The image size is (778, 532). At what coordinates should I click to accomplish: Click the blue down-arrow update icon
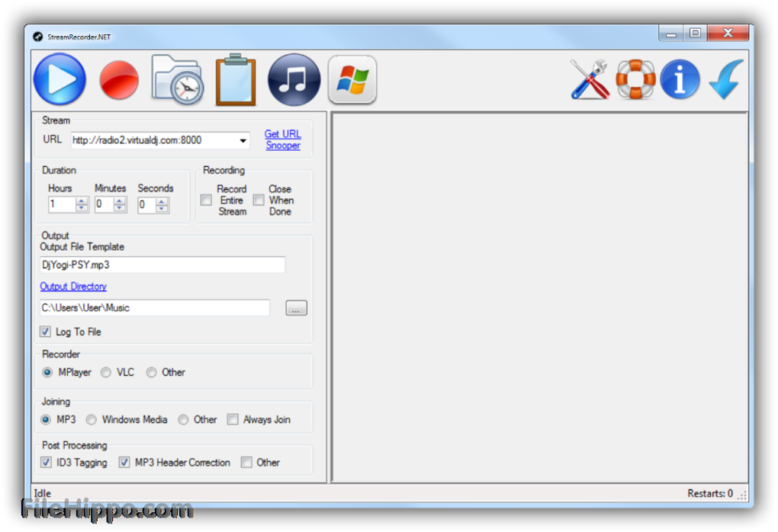725,79
